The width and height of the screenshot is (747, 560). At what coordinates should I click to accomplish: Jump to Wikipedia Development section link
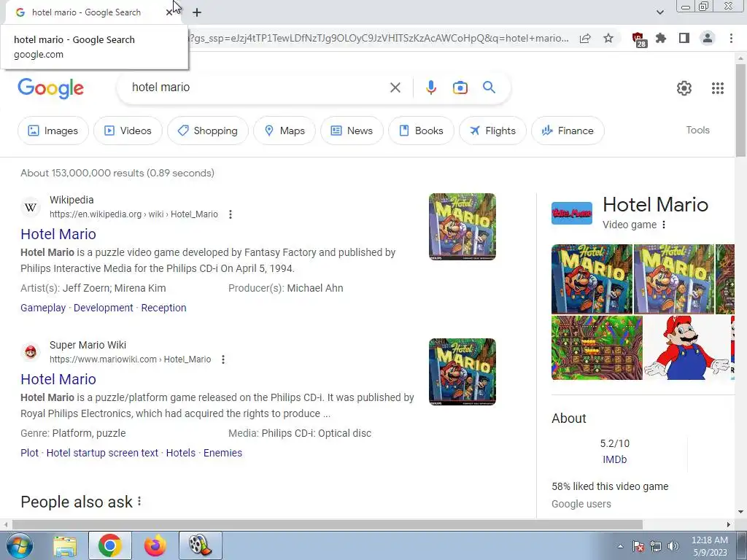click(x=104, y=308)
